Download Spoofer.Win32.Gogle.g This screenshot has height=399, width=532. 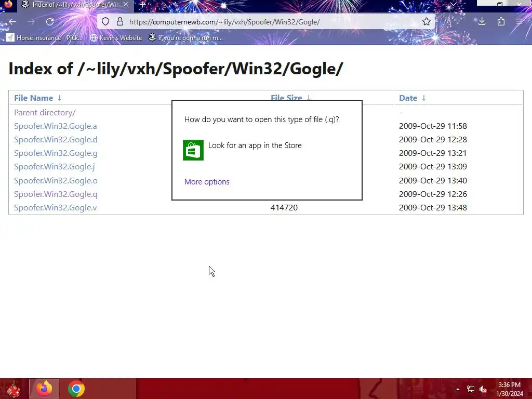56,153
